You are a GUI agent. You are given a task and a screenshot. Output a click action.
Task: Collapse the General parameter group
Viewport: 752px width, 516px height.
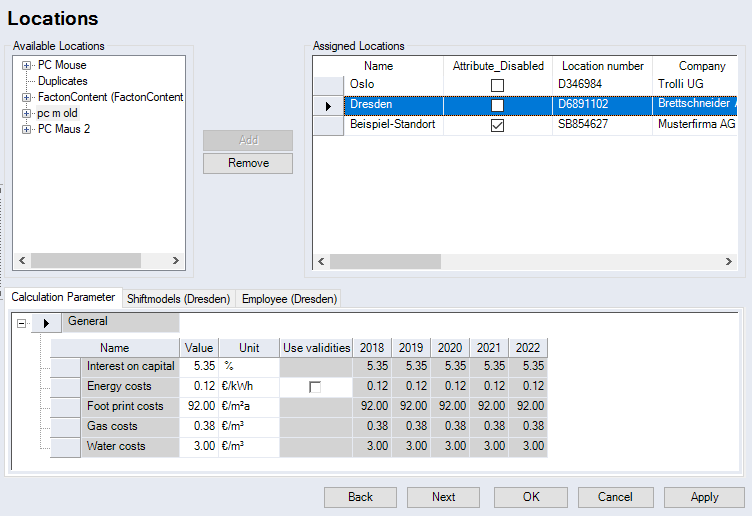[22, 323]
